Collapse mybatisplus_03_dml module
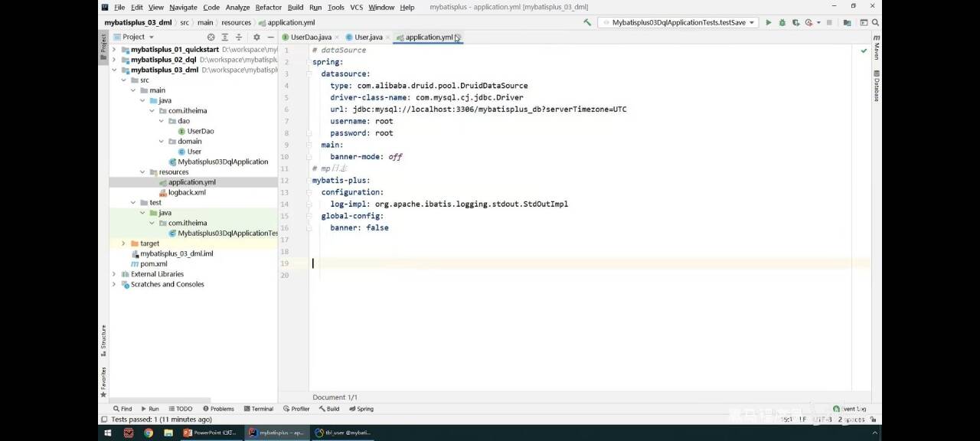 click(114, 70)
